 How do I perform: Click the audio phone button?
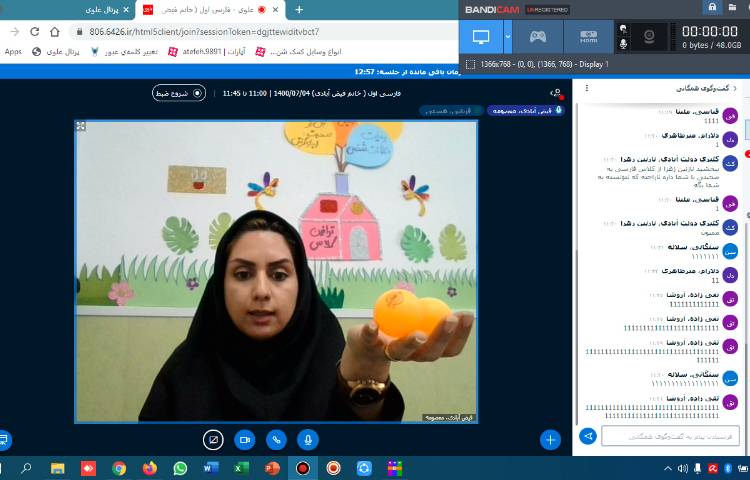click(276, 439)
